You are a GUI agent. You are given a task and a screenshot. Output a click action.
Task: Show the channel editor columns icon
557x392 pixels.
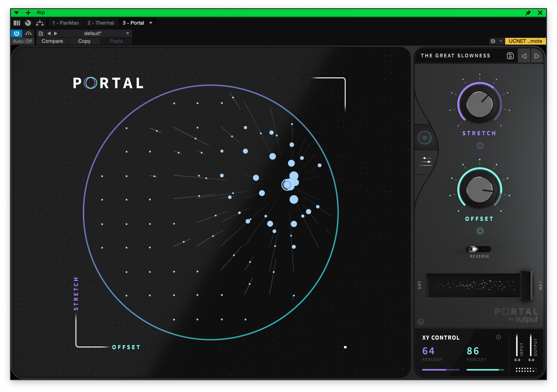17,23
